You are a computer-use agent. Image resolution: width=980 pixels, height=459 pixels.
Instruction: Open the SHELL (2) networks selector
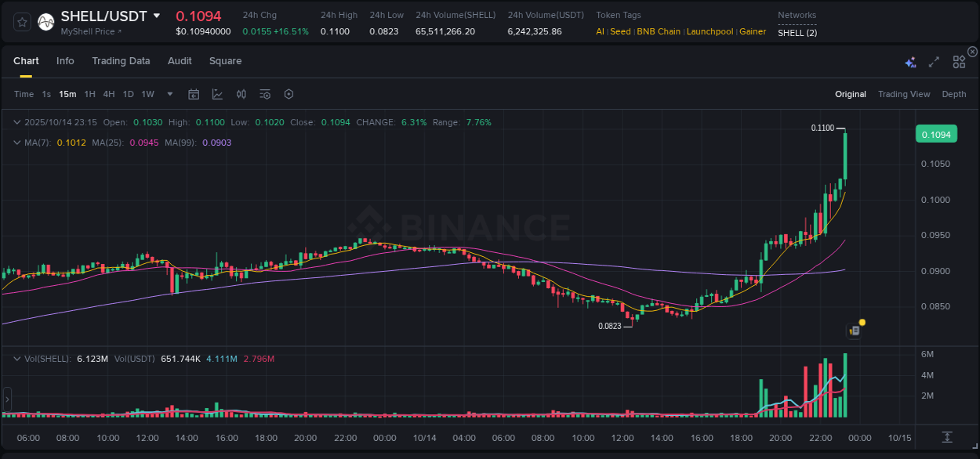[x=797, y=33]
